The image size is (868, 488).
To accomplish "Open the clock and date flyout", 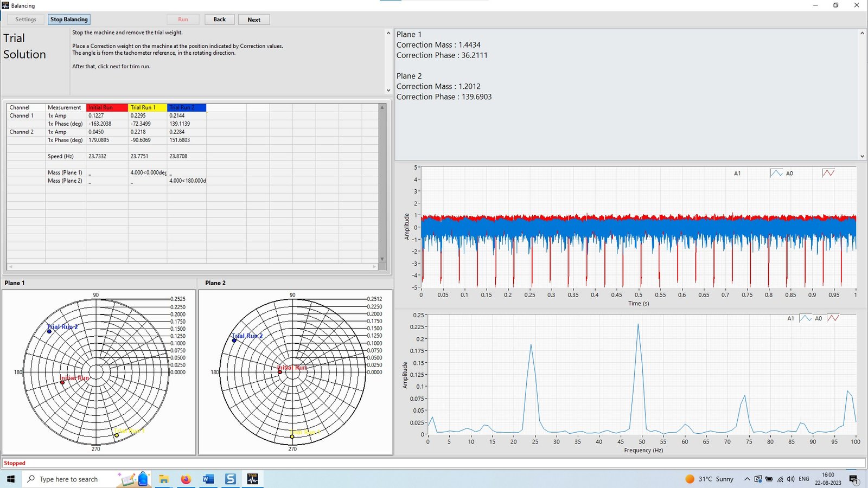I will (828, 479).
